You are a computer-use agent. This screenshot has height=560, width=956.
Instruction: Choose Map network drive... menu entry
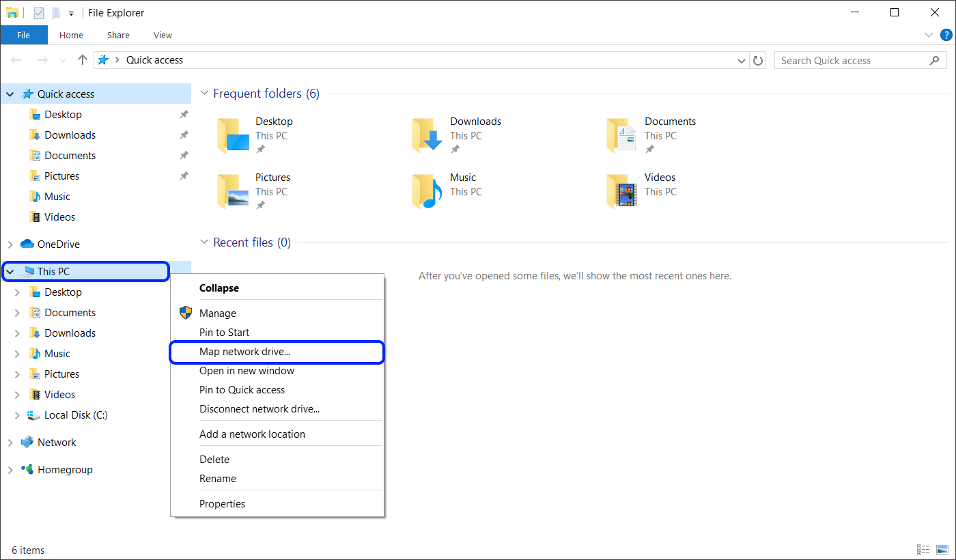point(277,352)
